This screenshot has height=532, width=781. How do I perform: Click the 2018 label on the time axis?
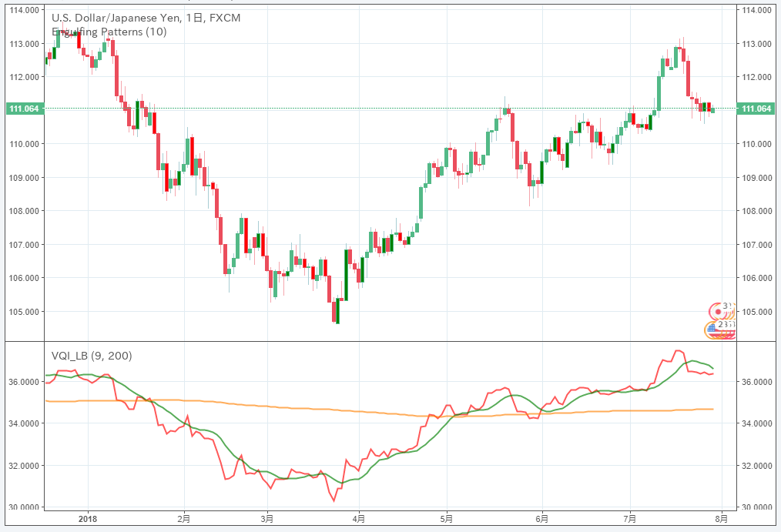88,520
